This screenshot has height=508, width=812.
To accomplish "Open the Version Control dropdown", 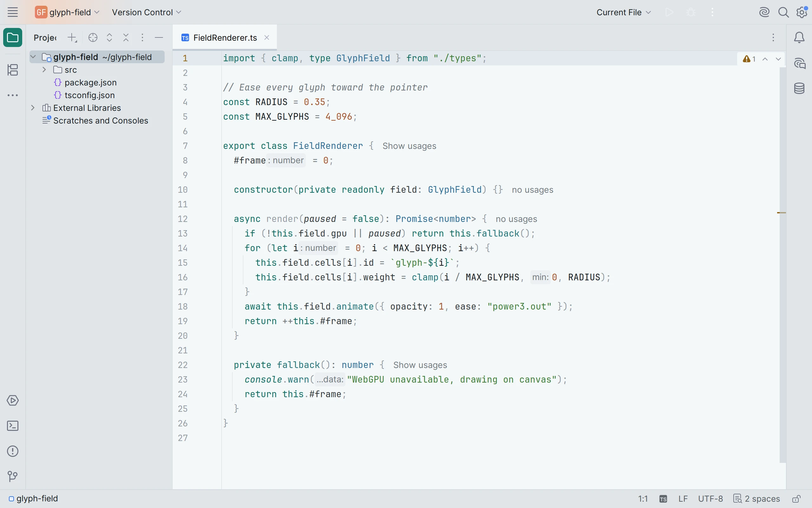I will pyautogui.click(x=147, y=12).
